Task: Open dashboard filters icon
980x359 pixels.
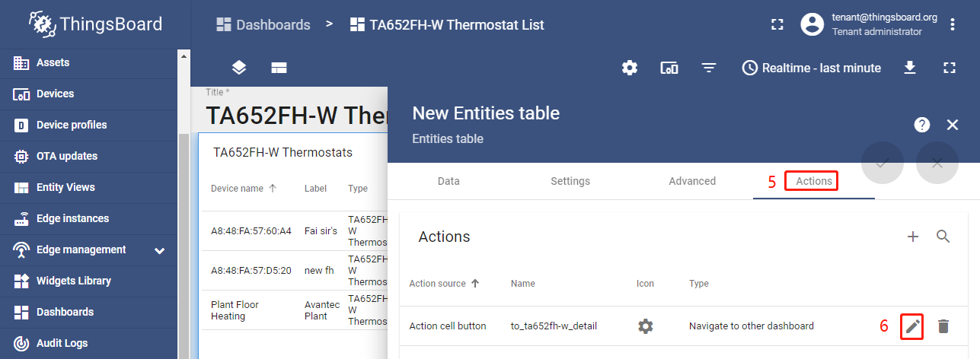Action: point(709,68)
